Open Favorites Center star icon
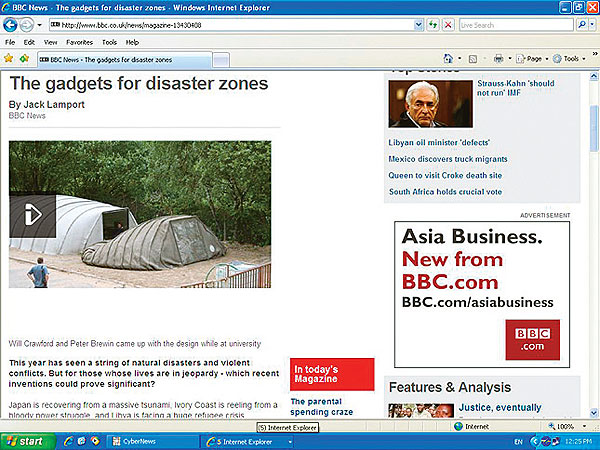This screenshot has width=600, height=450. (x=8, y=59)
